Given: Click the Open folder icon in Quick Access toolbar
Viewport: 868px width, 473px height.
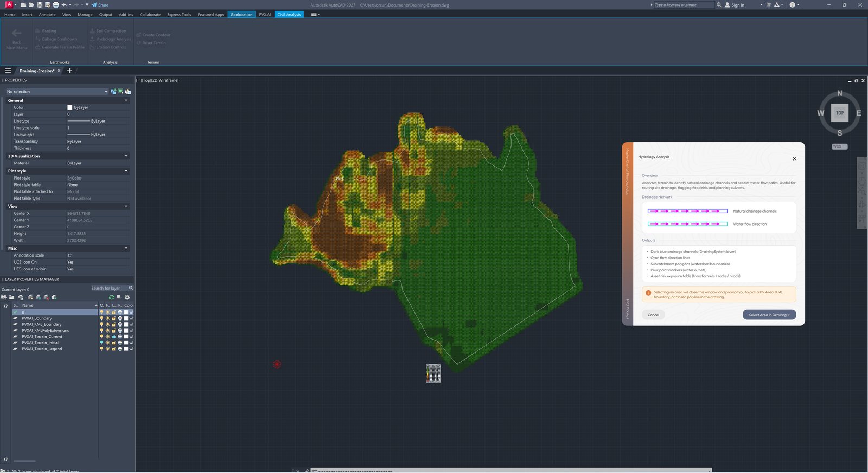Looking at the screenshot, I should coord(31,5).
